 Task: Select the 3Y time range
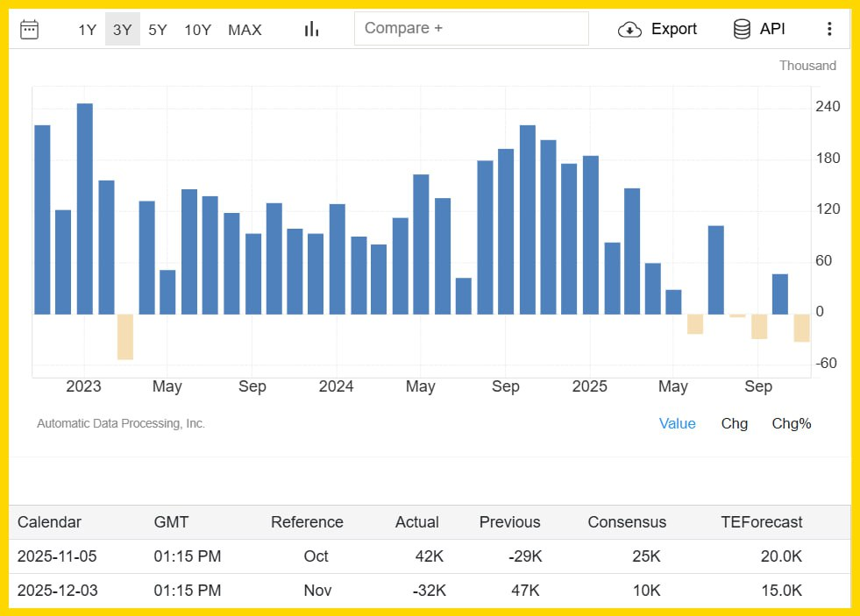pyautogui.click(x=123, y=30)
